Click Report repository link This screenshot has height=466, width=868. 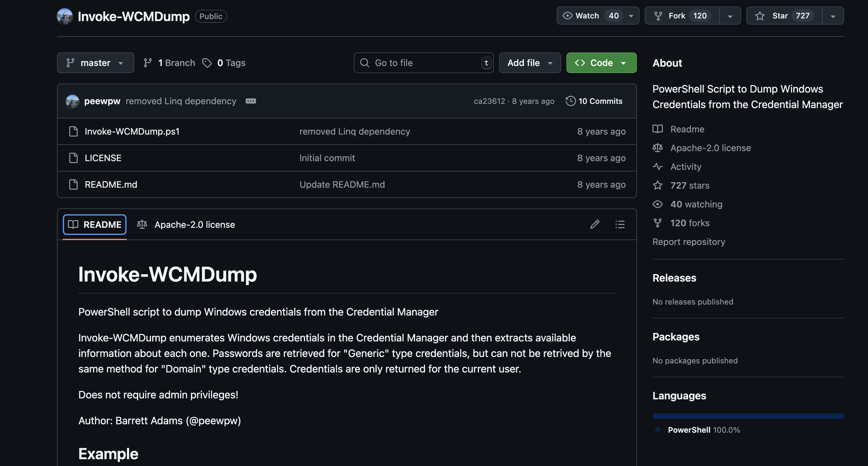[x=689, y=242]
